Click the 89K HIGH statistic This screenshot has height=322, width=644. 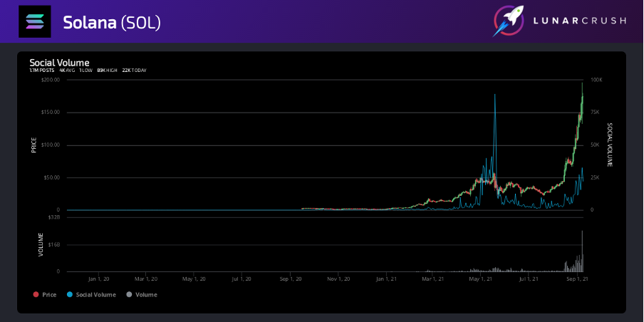[107, 71]
